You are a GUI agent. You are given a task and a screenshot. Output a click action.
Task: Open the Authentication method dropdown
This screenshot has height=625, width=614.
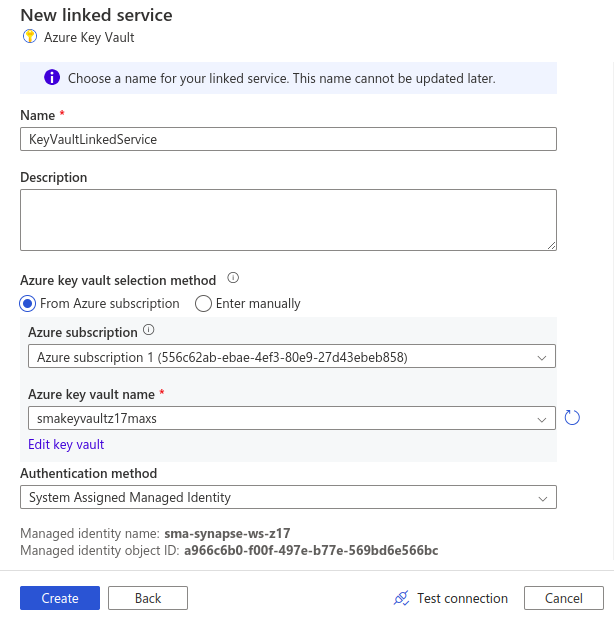tap(288, 497)
